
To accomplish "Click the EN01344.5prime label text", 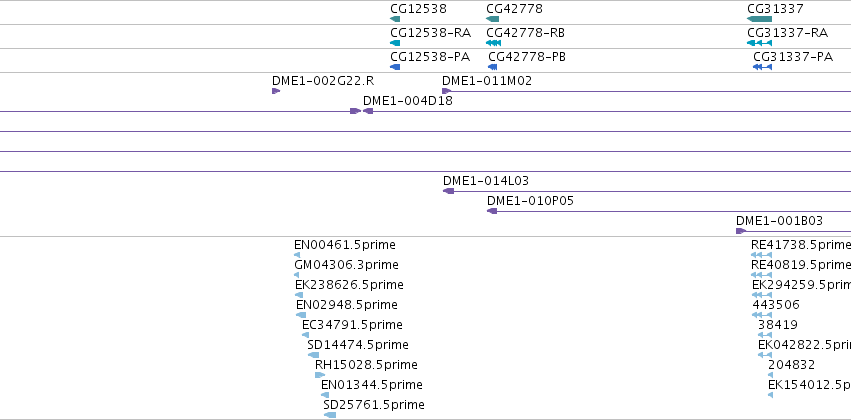I will pyautogui.click(x=372, y=385).
